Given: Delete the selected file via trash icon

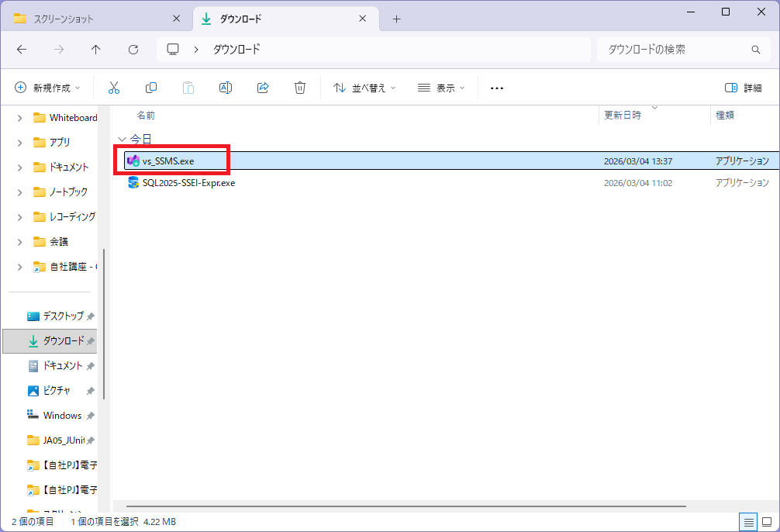Looking at the screenshot, I should click(x=300, y=87).
